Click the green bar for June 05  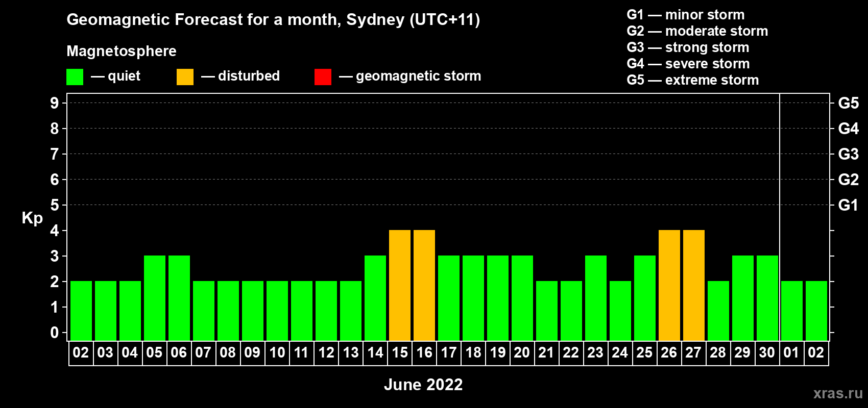pos(155,298)
